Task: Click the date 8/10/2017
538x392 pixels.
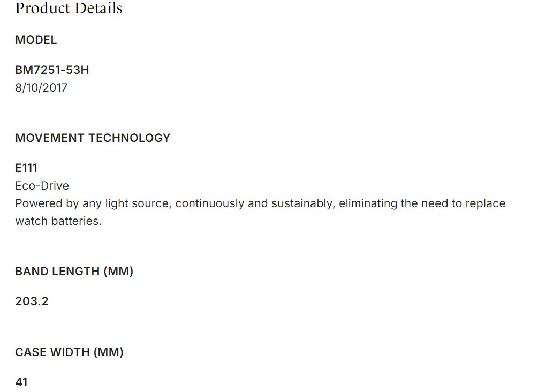Action: [41, 88]
